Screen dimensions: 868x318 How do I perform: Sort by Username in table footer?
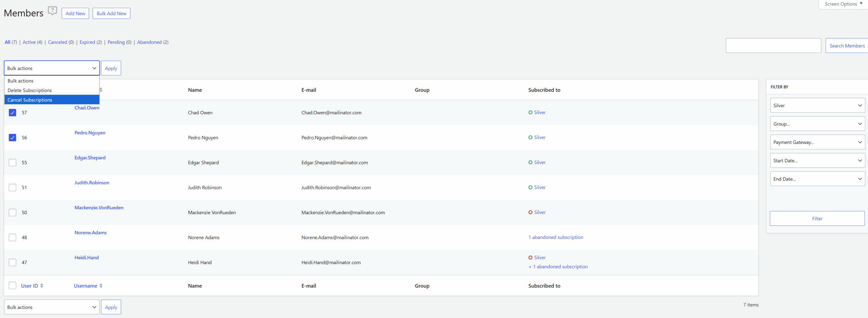[85, 286]
